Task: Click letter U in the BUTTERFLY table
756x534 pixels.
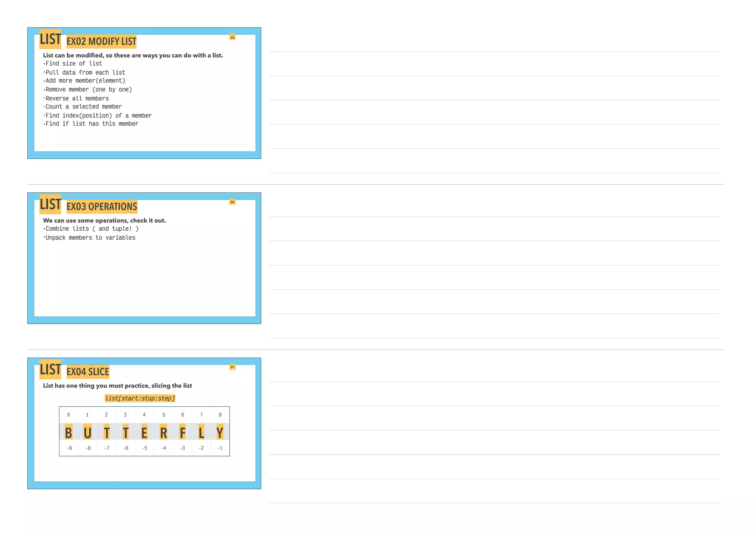Action: click(x=87, y=432)
